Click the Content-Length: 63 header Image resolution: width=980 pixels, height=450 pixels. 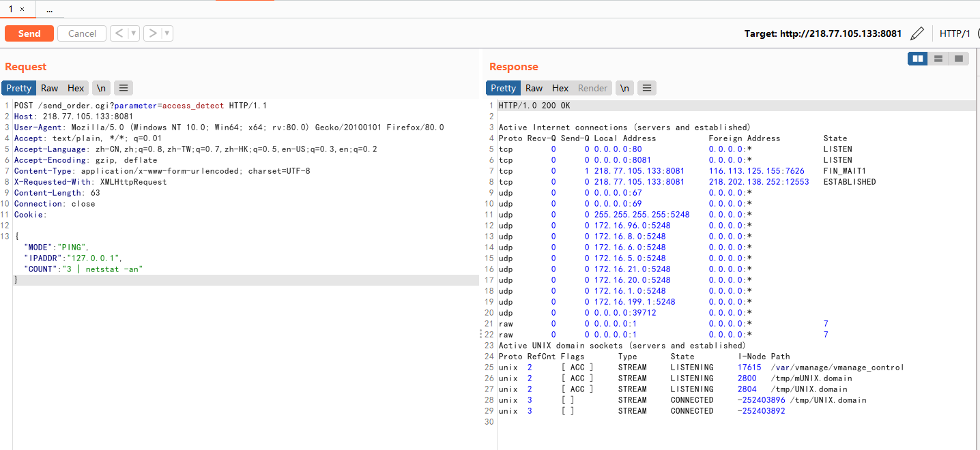(57, 193)
